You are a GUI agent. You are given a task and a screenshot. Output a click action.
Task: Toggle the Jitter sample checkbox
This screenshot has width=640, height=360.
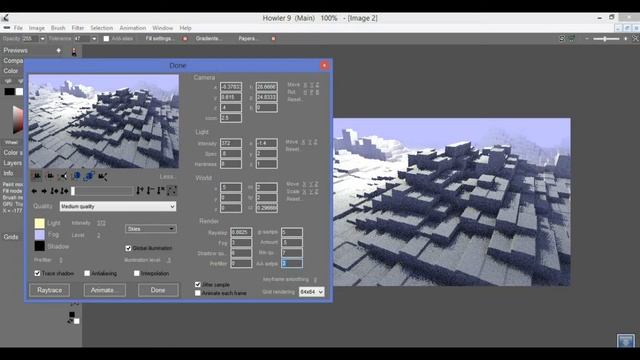click(x=198, y=284)
